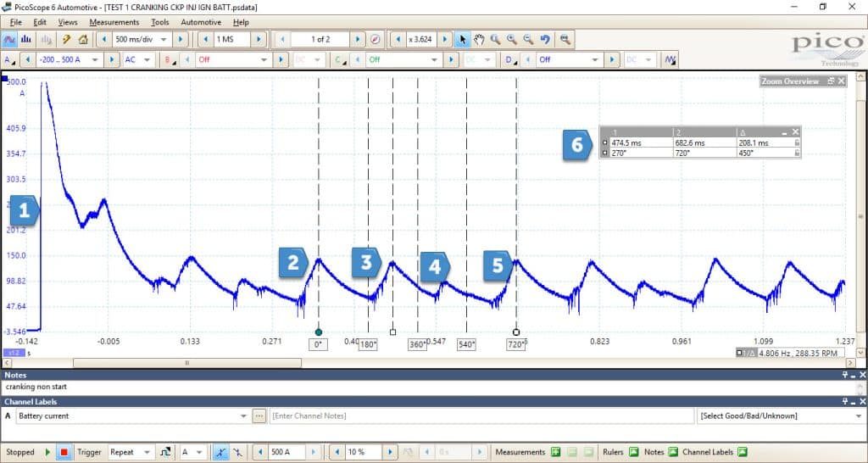Open the Help menu
Viewport: 868px width, 463px height.
pyautogui.click(x=241, y=22)
